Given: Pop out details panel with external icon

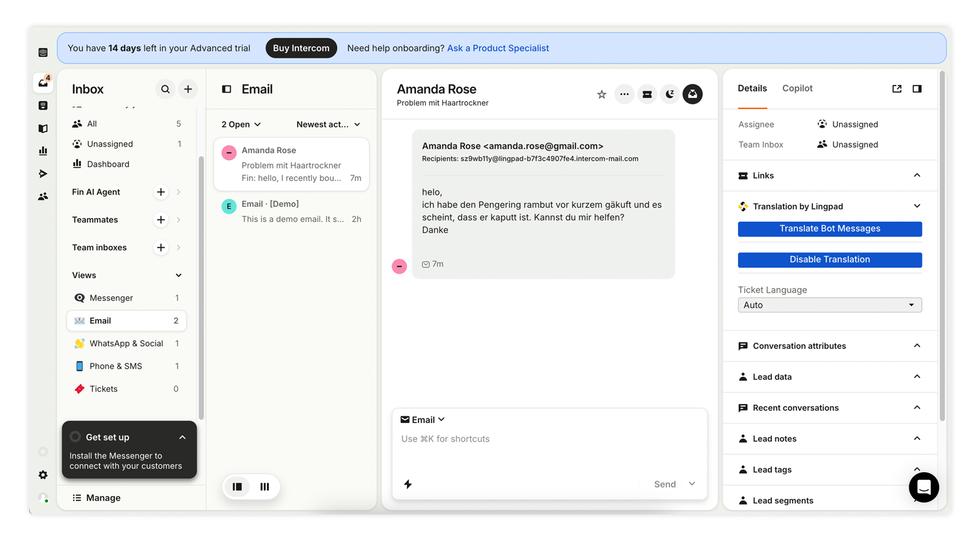Looking at the screenshot, I should pos(897,89).
